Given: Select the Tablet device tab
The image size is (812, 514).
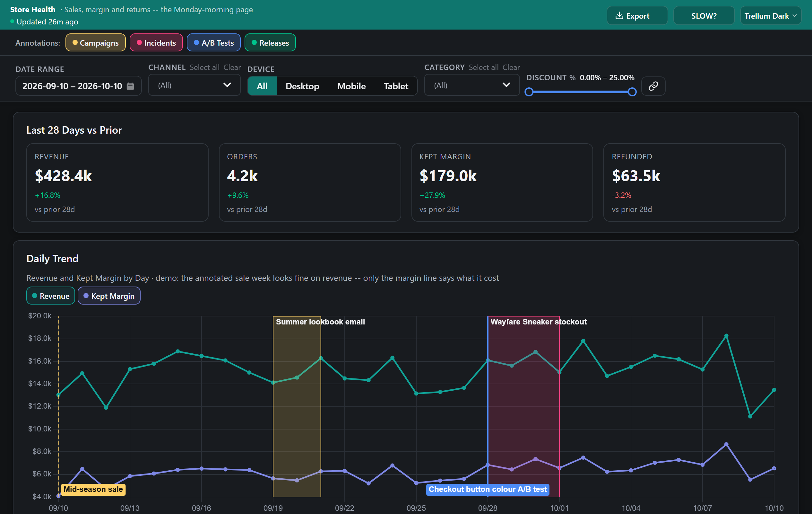Looking at the screenshot, I should 396,86.
